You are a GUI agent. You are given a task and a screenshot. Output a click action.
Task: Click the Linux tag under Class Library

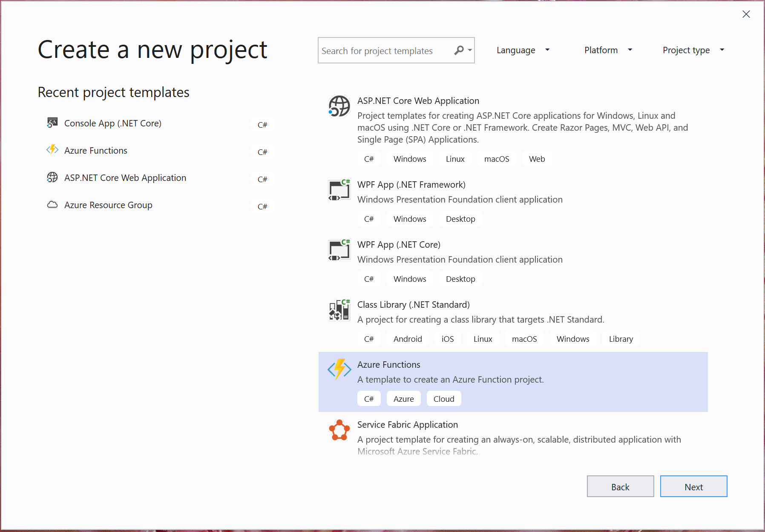coord(483,339)
